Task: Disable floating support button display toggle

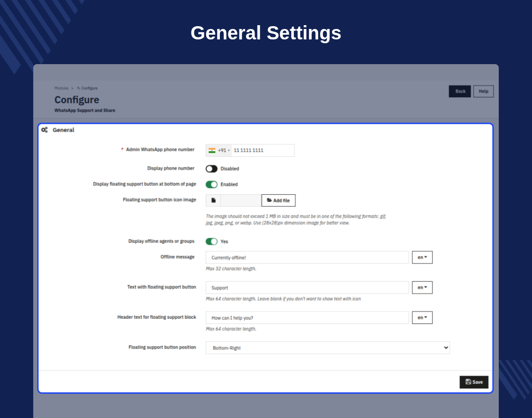Action: pos(211,184)
